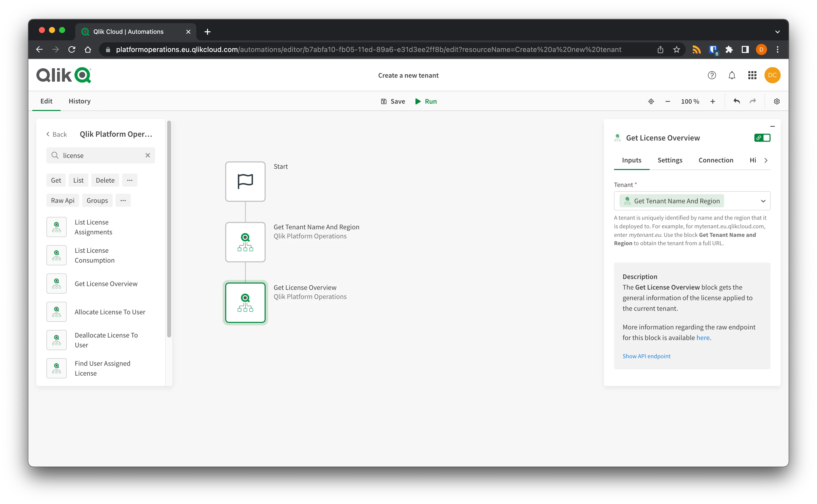Run the automation
Image resolution: width=817 pixels, height=504 pixels.
(x=426, y=101)
